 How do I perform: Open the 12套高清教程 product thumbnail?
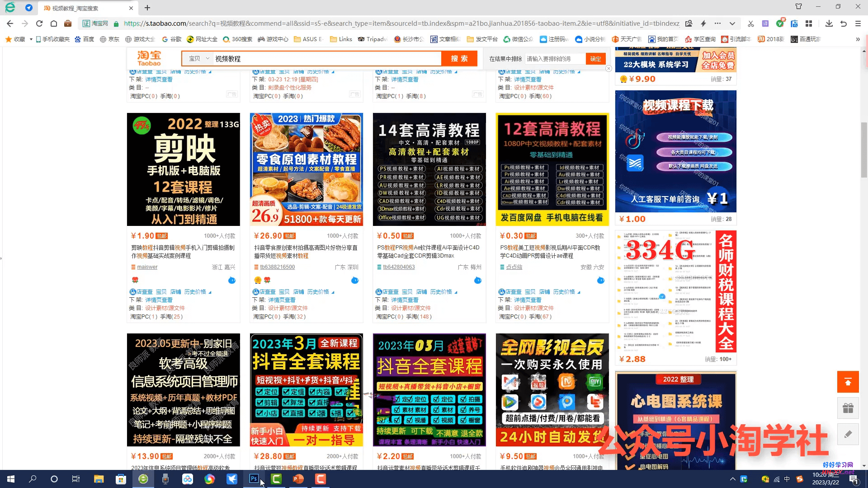(x=552, y=169)
